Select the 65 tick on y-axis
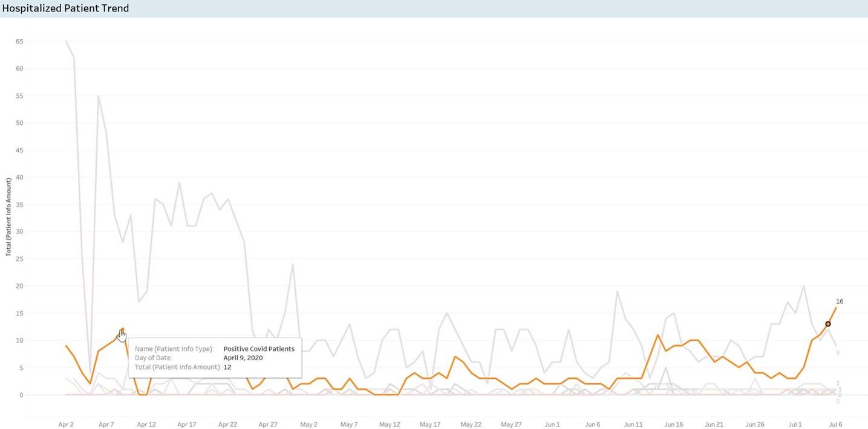Viewport: 868px width, 429px height. [19, 41]
